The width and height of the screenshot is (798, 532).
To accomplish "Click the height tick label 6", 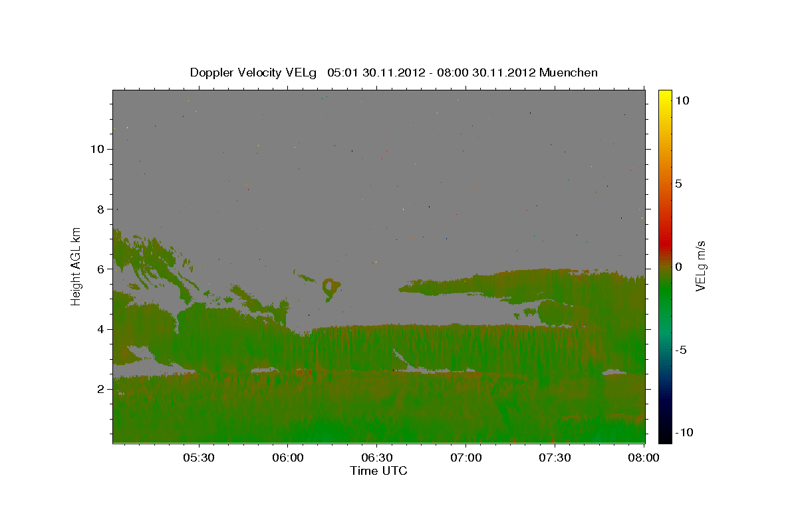I will pyautogui.click(x=100, y=269).
